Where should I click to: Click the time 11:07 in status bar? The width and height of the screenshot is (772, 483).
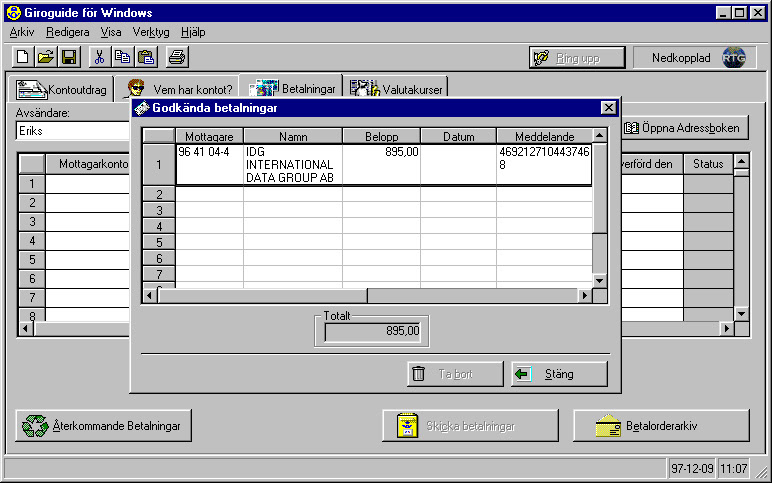(x=734, y=468)
